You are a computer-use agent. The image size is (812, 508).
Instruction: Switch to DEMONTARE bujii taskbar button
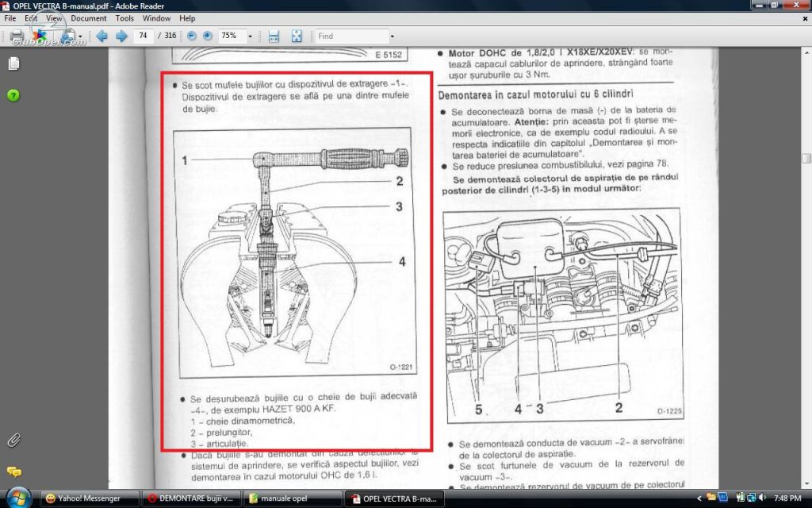point(190,498)
